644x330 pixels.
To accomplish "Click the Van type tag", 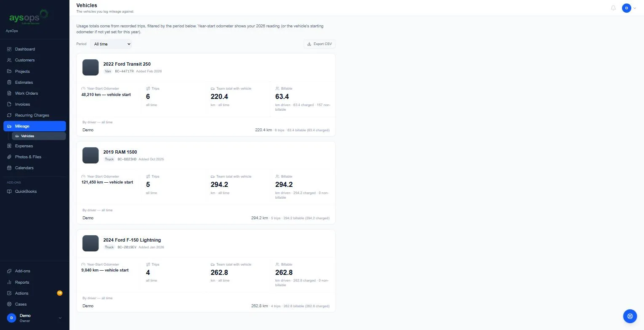I will click(108, 72).
